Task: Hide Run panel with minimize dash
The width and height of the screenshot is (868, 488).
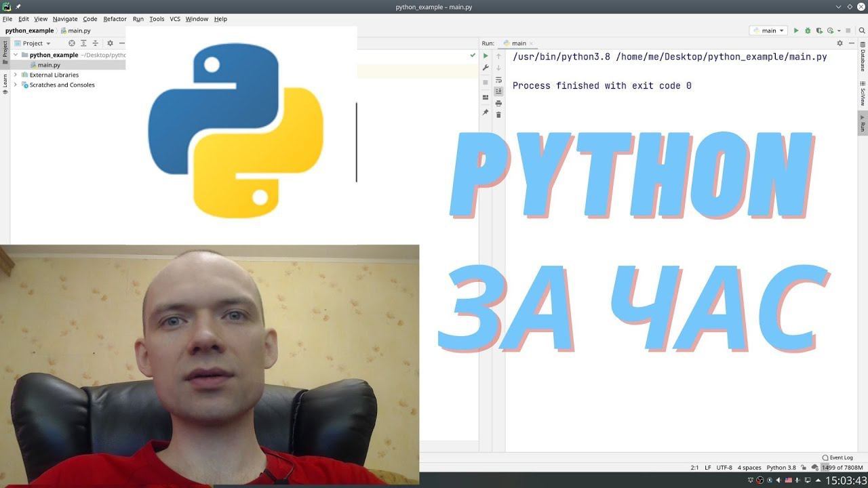Action: click(x=852, y=43)
